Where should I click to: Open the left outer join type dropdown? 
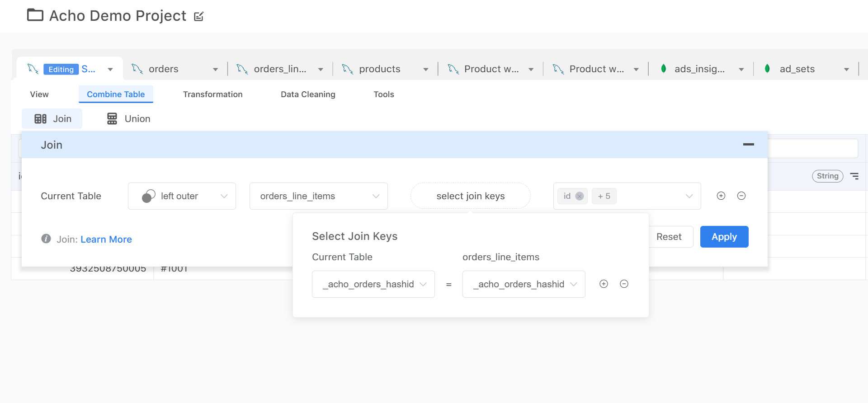pos(182,196)
